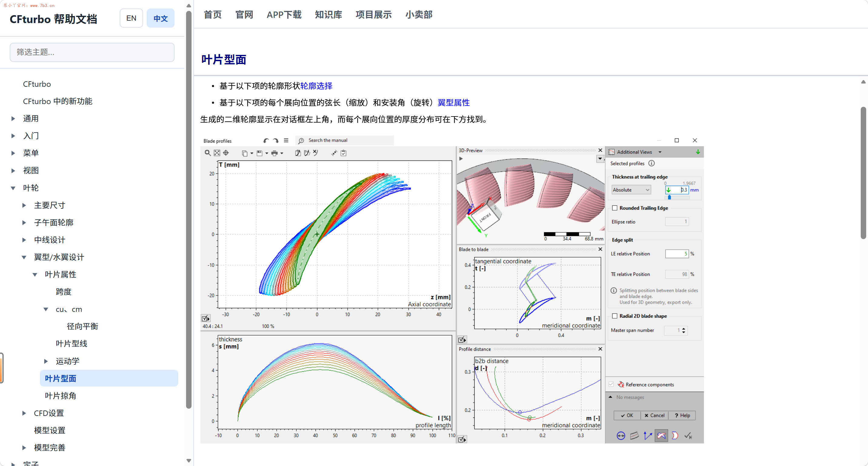Click the play triangle in 3D-Preview
The width and height of the screenshot is (868, 466).
(x=461, y=158)
